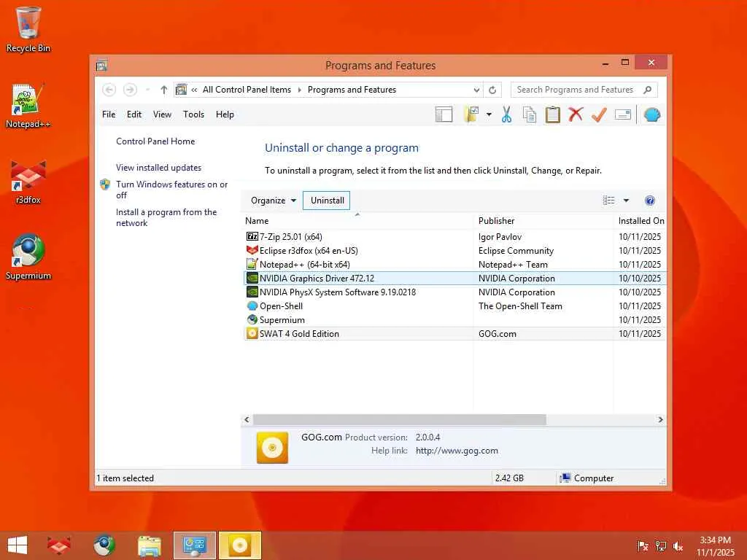Refresh the Programs and Features list
747x560 pixels.
point(492,90)
